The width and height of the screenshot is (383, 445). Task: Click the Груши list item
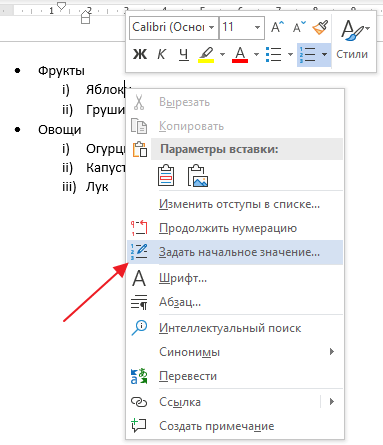tap(105, 110)
